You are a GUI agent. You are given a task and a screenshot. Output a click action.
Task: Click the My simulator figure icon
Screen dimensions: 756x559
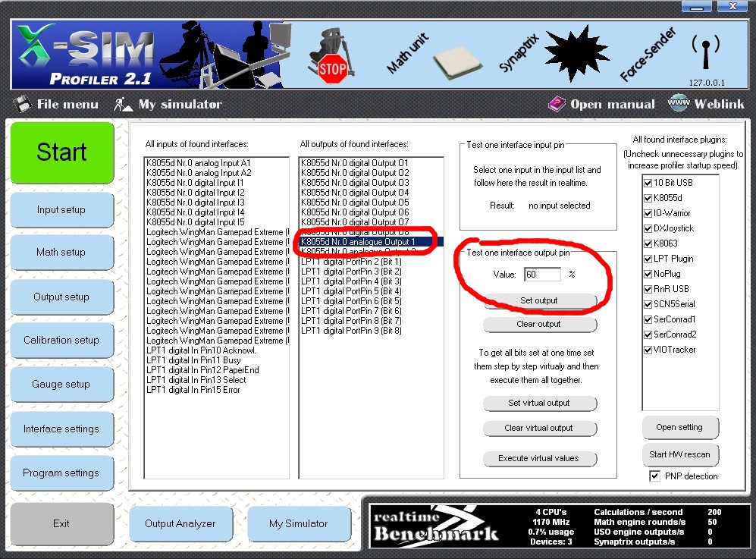click(121, 104)
